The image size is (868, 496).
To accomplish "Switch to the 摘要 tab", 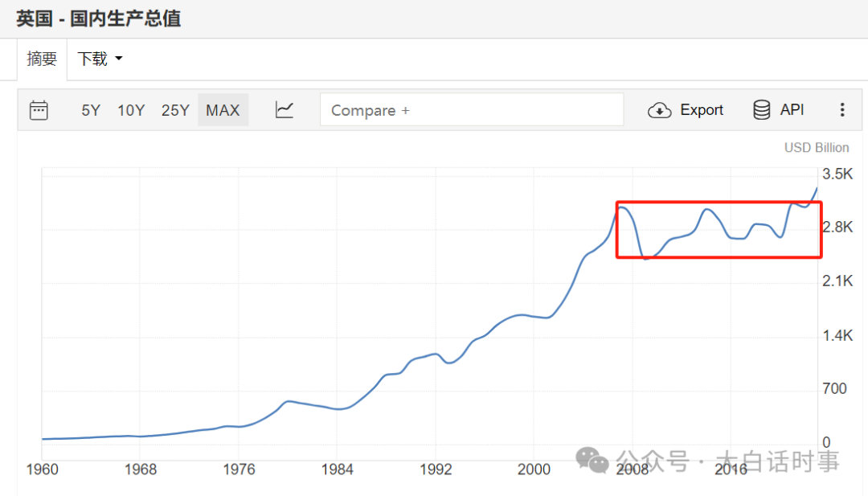I will pyautogui.click(x=42, y=59).
